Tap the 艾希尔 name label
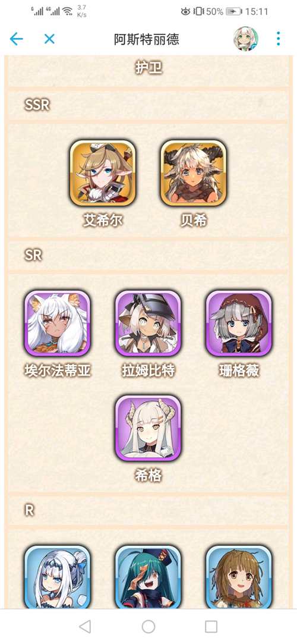Viewport: 297px width, 644px height. (103, 221)
